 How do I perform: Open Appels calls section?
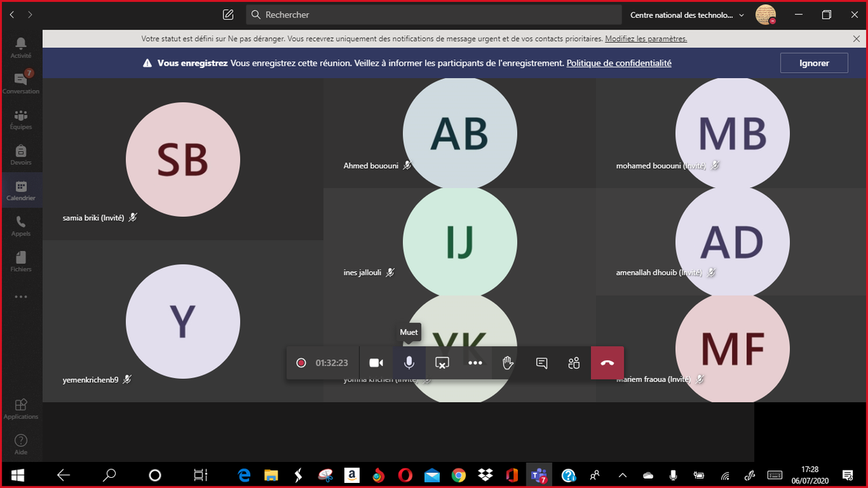[21, 226]
